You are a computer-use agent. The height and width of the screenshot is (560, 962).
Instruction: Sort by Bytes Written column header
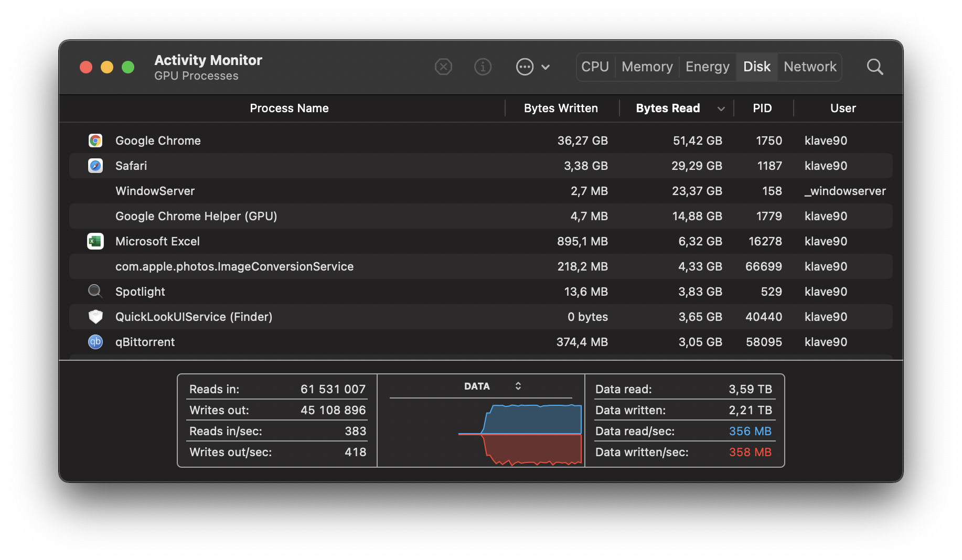click(x=561, y=109)
